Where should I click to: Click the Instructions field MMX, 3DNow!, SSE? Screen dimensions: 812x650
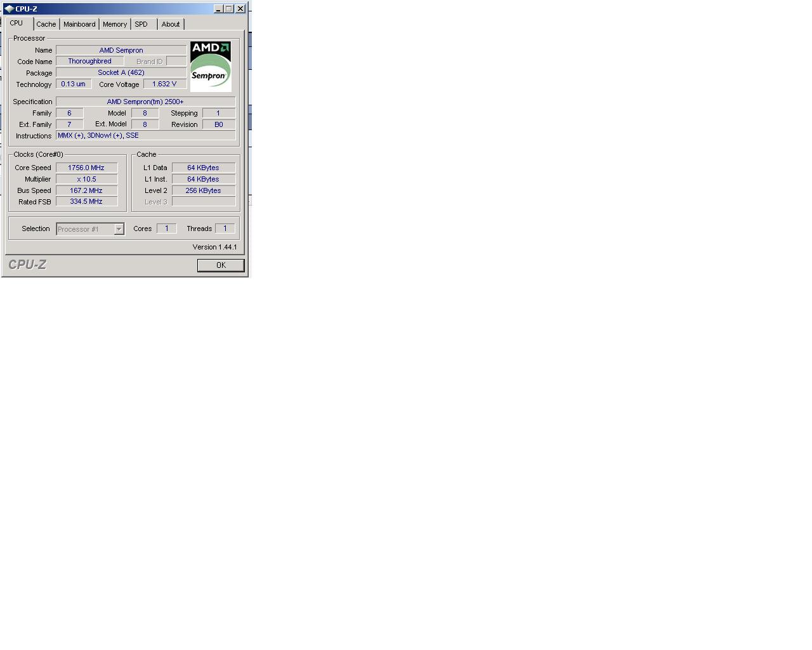[145, 135]
